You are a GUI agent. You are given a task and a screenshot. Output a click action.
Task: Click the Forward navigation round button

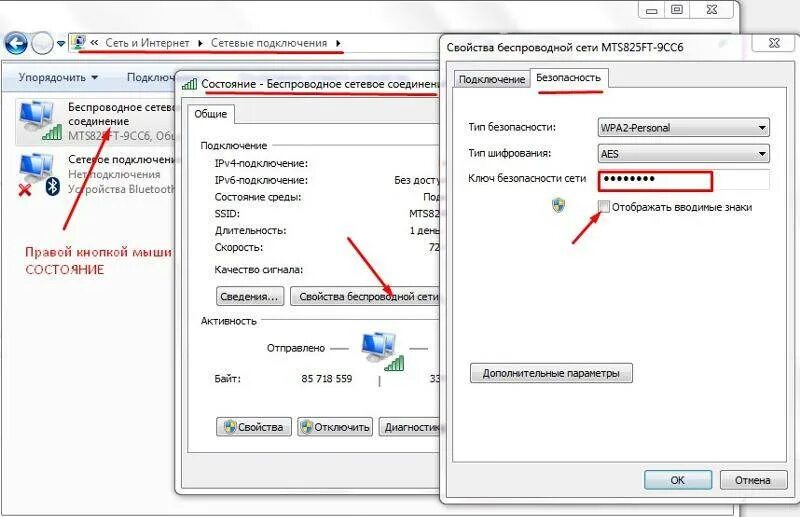[x=42, y=43]
